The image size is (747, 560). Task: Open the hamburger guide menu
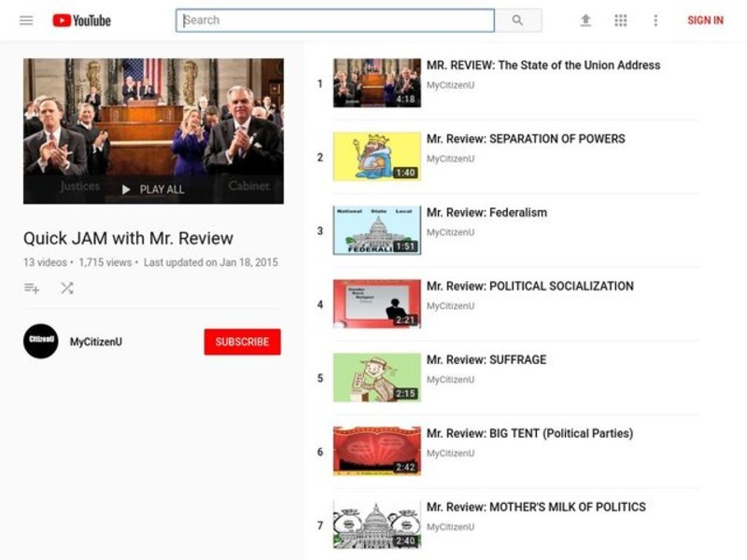tap(26, 21)
